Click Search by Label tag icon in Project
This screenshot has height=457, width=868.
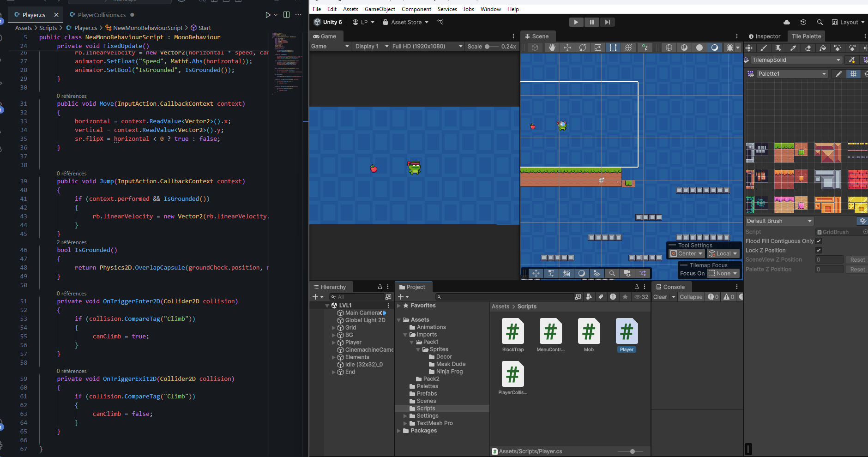601,297
